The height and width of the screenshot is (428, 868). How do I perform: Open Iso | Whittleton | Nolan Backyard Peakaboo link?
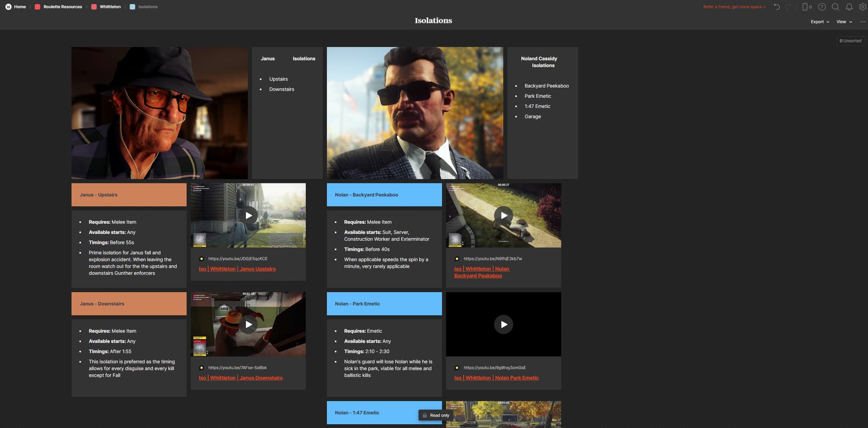[481, 273]
